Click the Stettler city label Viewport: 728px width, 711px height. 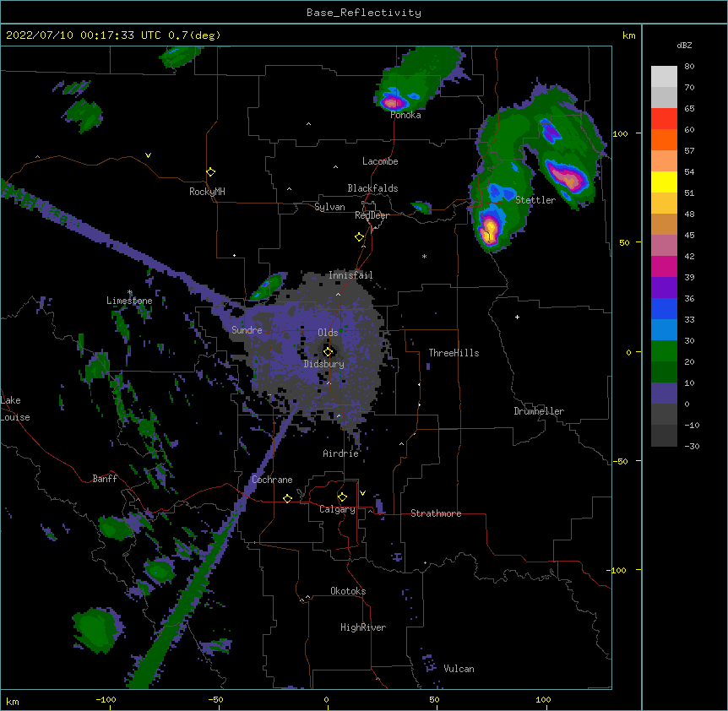pos(535,200)
